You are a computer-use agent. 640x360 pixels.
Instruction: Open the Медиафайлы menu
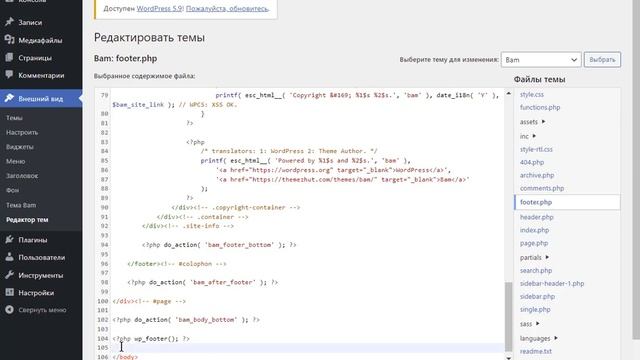(41, 40)
